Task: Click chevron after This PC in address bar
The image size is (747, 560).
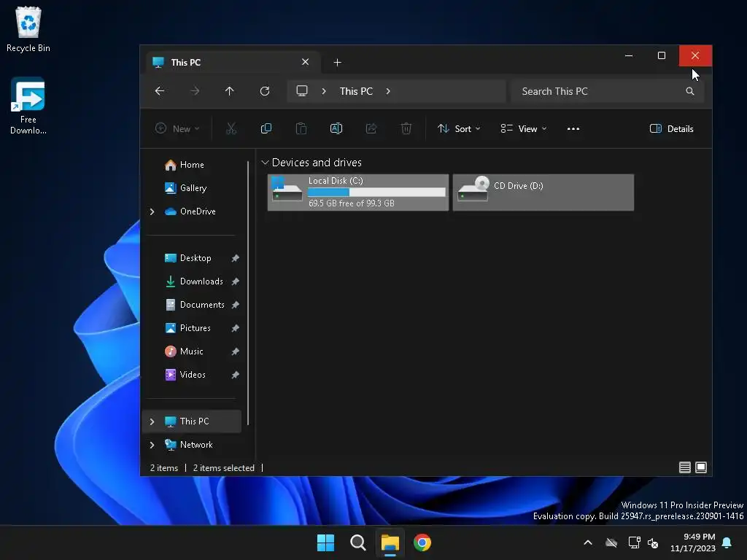Action: (x=388, y=91)
